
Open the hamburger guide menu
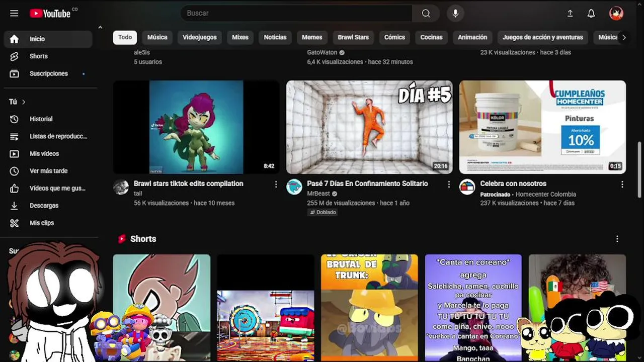point(14,13)
